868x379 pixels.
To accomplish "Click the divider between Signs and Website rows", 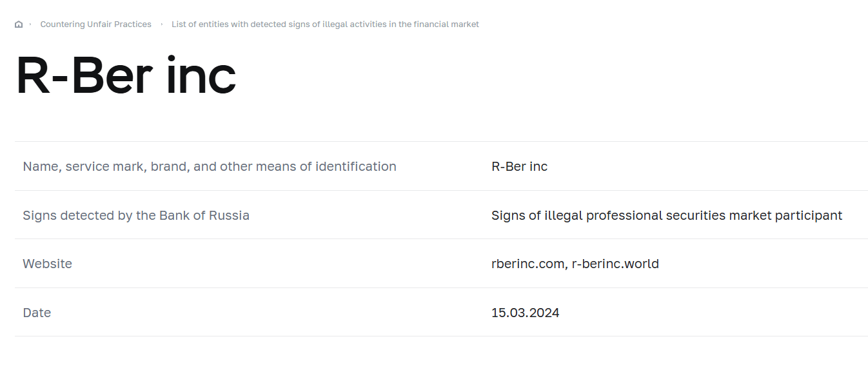I will coord(441,238).
